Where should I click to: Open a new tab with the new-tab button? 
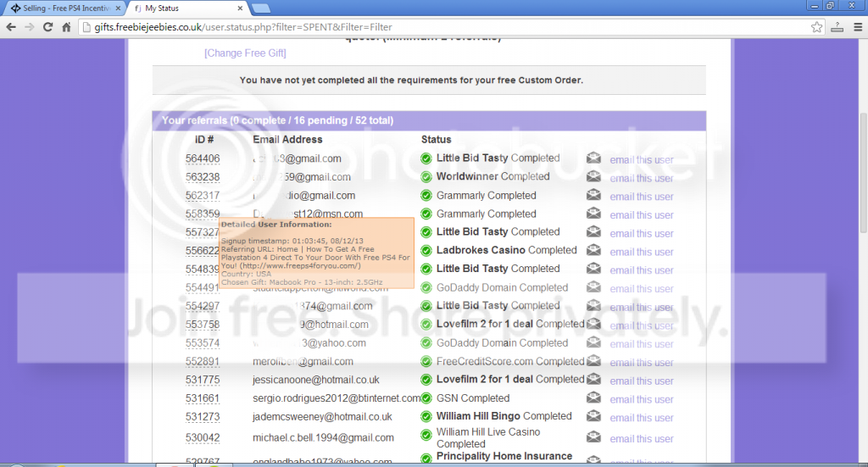[x=261, y=8]
